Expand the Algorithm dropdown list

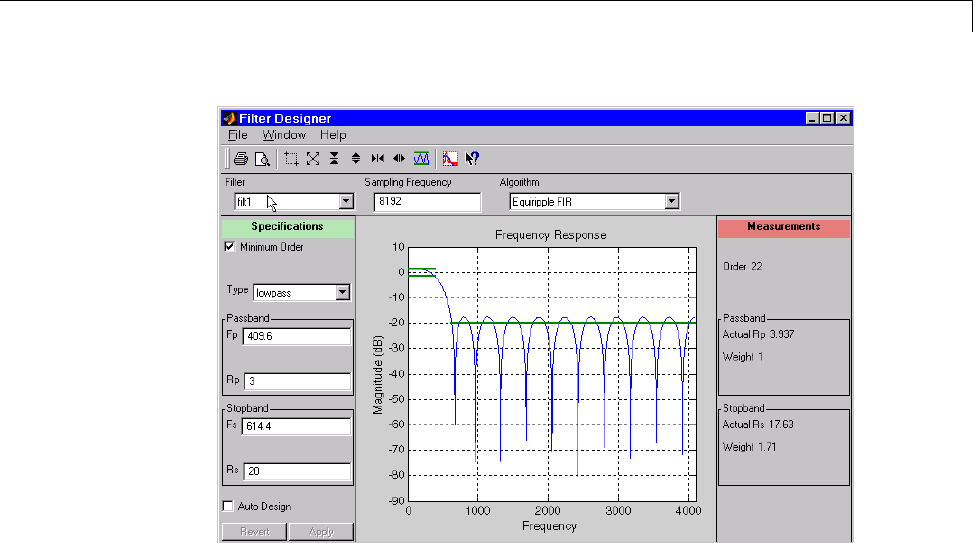click(x=672, y=202)
